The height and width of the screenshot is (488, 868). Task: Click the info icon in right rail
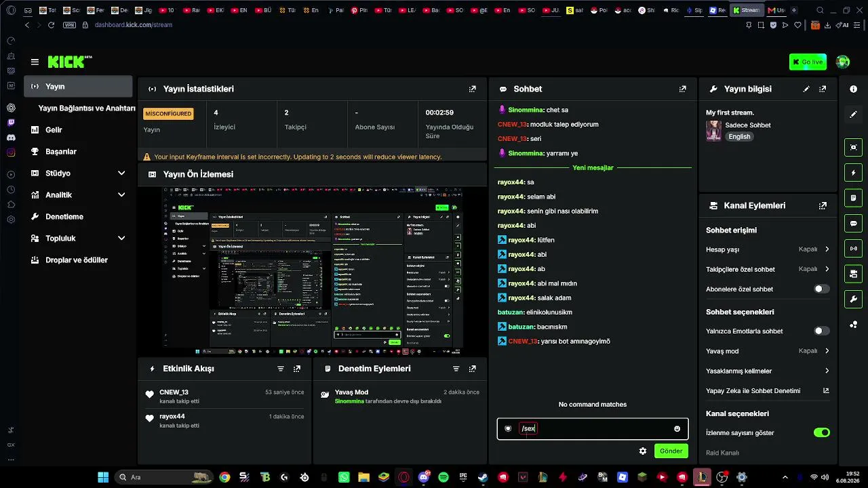click(853, 89)
